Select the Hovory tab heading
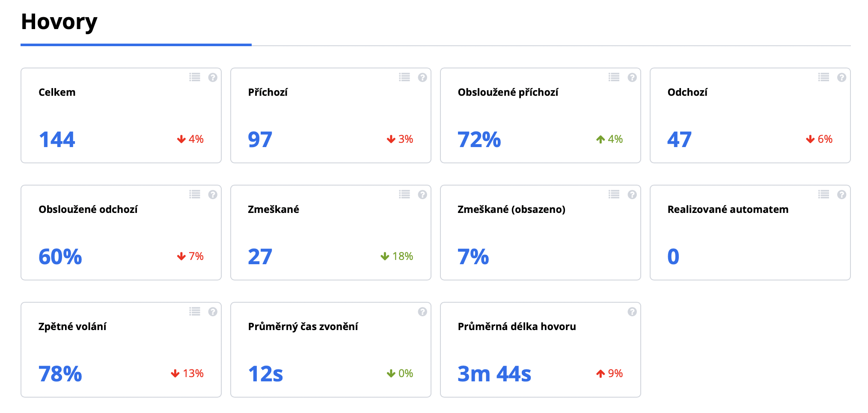 [x=59, y=22]
